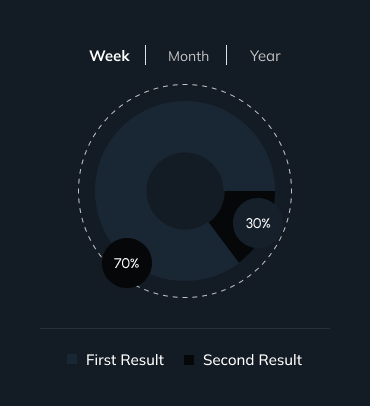
Task: Click the 30% percentage text
Action: tap(258, 223)
